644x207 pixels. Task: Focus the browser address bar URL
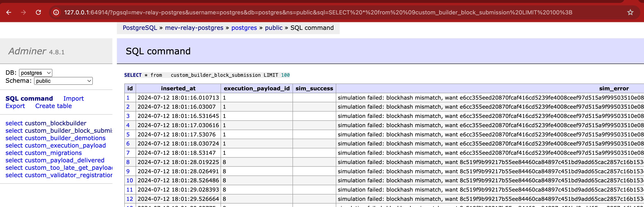click(x=318, y=12)
